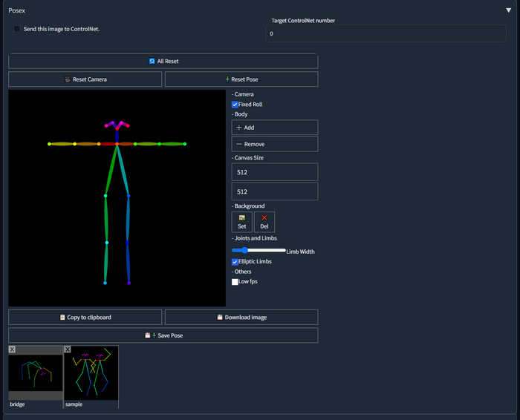This screenshot has width=520, height=420.
Task: Set a background image
Action: (x=242, y=222)
